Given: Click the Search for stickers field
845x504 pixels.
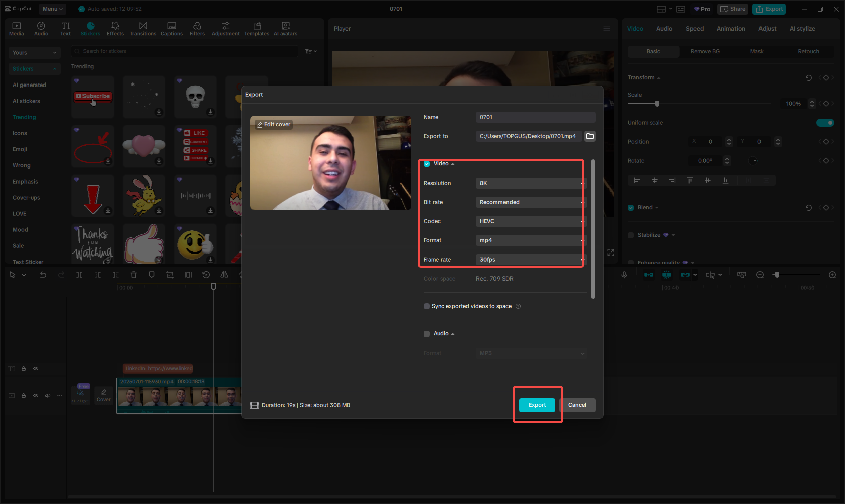Looking at the screenshot, I should 185,51.
